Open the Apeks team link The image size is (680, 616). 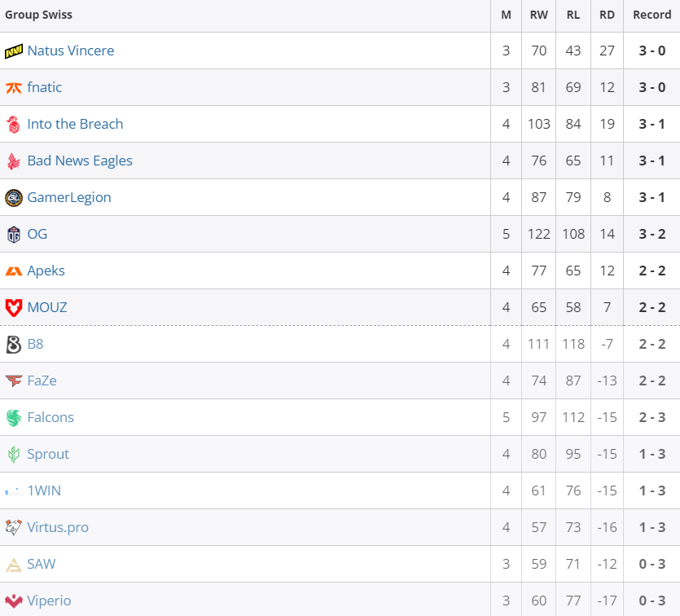point(46,271)
